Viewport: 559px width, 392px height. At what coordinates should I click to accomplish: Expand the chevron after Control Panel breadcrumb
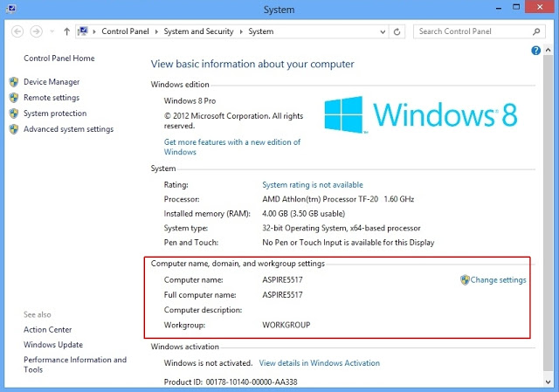click(156, 31)
